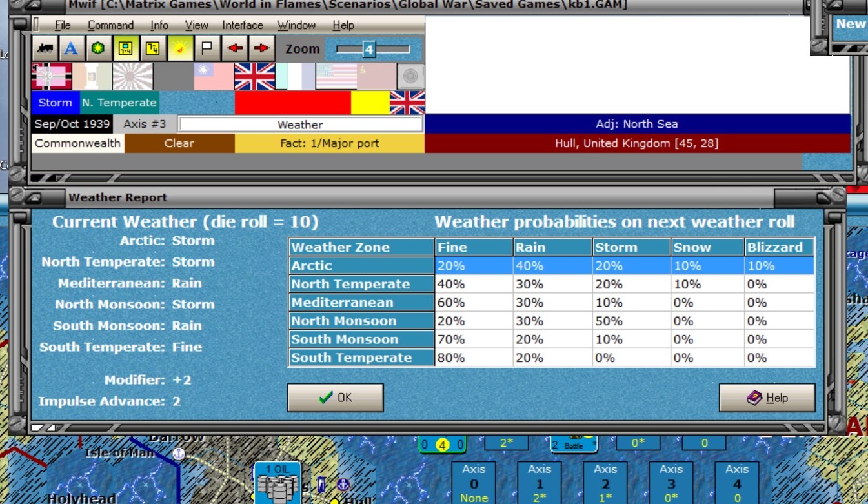Viewport: 868px width, 504px height.
Task: Click Help button in Weather Report
Action: (767, 398)
